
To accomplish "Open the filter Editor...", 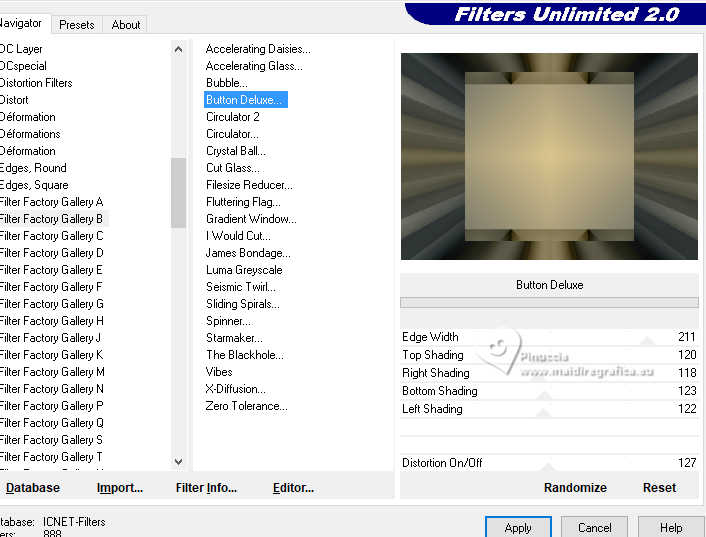I will coord(293,487).
